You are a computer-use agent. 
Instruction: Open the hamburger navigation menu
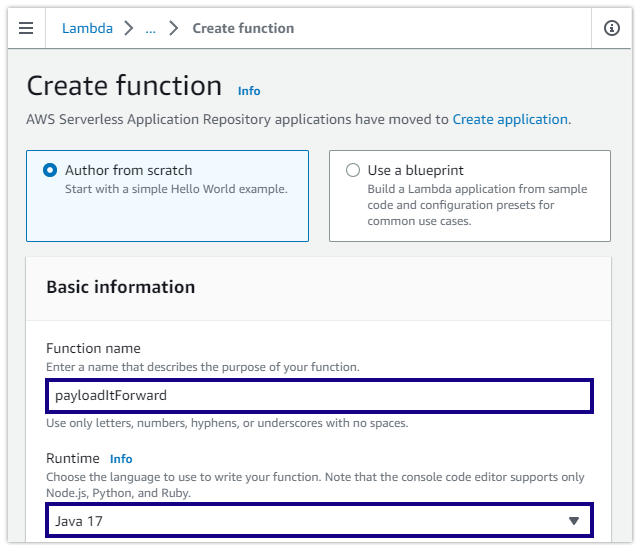tap(26, 28)
